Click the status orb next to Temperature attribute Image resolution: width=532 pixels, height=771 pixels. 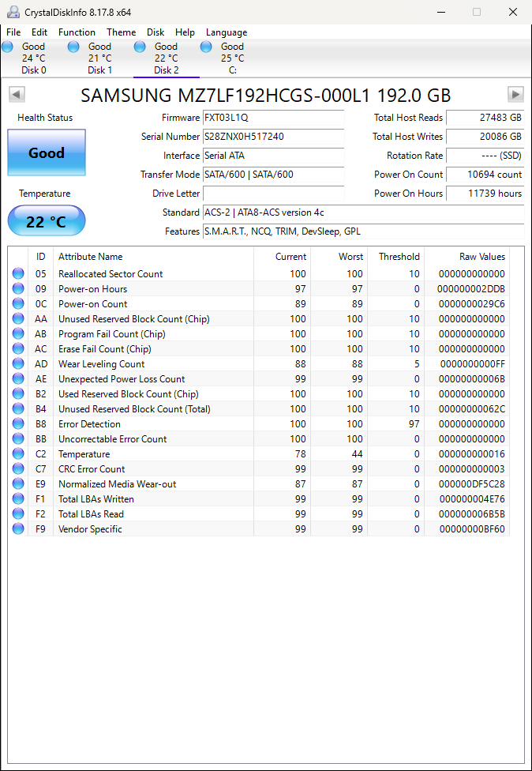(x=18, y=454)
